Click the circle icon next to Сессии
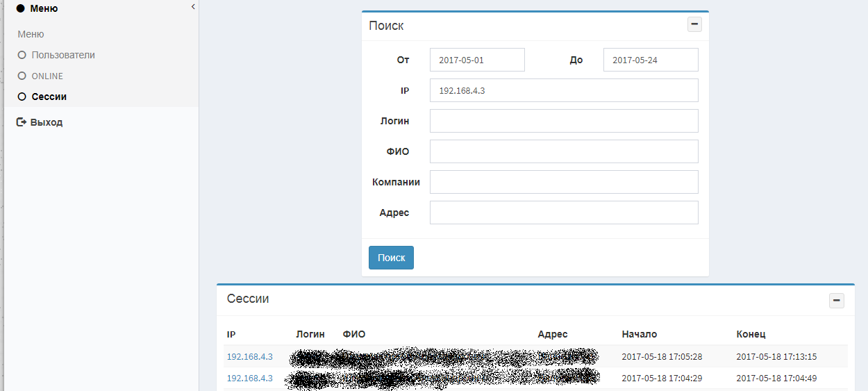Image resolution: width=868 pixels, height=391 pixels. (22, 97)
